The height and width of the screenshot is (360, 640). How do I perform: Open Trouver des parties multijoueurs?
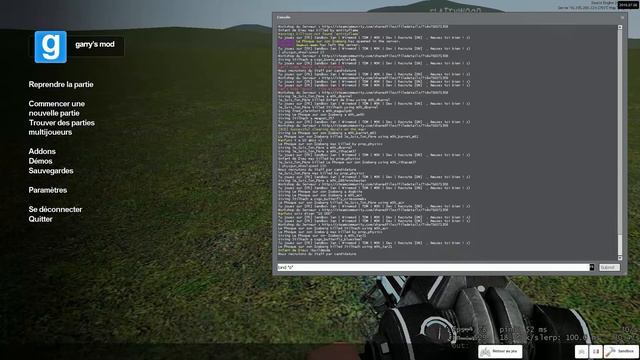62,127
